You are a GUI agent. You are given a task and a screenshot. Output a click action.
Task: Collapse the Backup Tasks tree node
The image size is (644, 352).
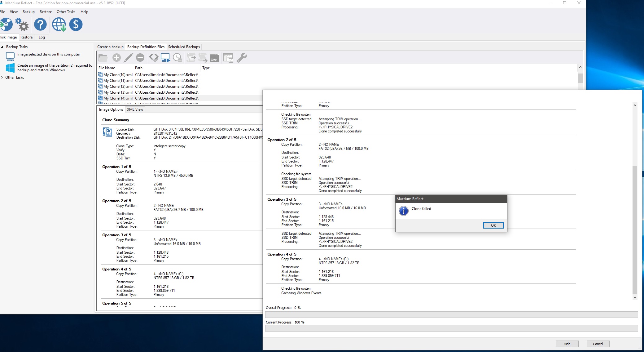(x=2, y=47)
